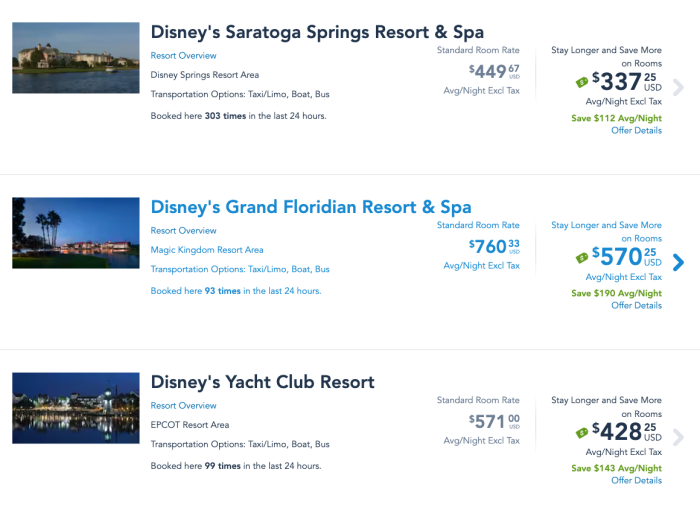The height and width of the screenshot is (522, 700).
Task: View Resort Overview for Yacht Club
Action: pyautogui.click(x=184, y=406)
